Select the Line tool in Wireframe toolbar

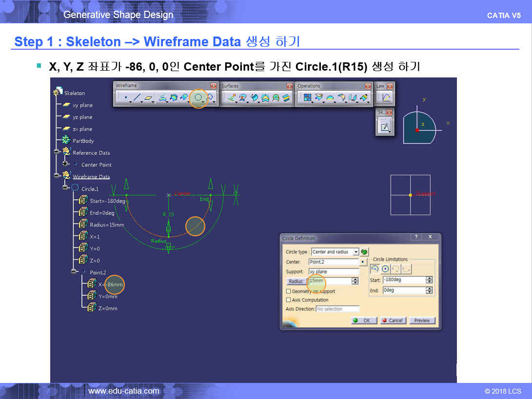pyautogui.click(x=137, y=98)
